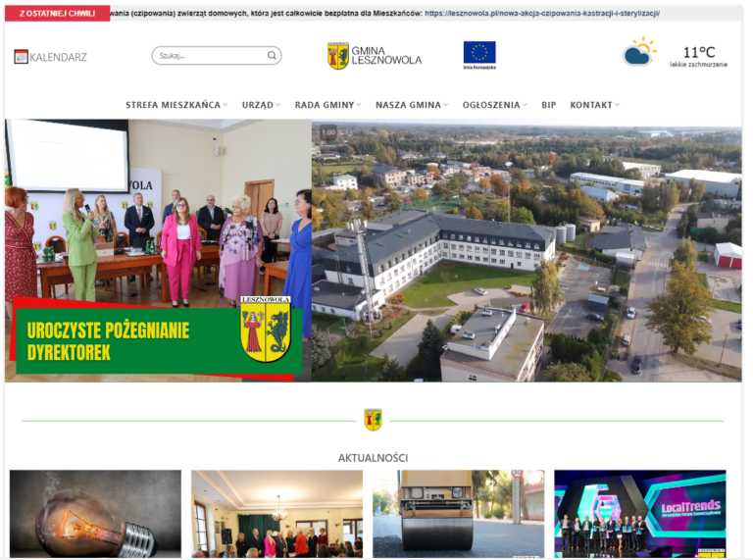Focus the Szukaj search input field
This screenshot has height=560, width=753.
pos(210,56)
